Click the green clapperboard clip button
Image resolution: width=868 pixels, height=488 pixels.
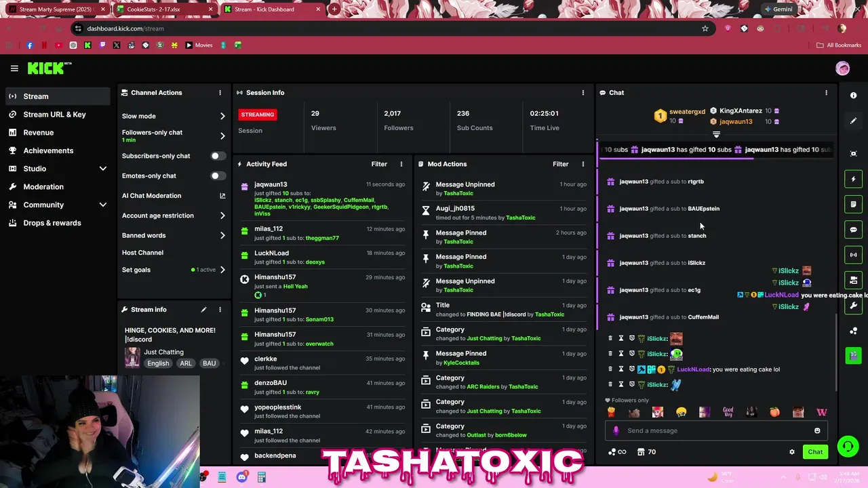[853, 355]
